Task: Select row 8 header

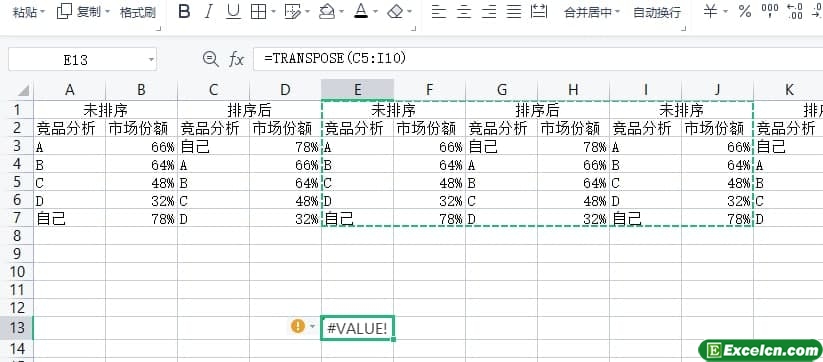Action: click(17, 236)
